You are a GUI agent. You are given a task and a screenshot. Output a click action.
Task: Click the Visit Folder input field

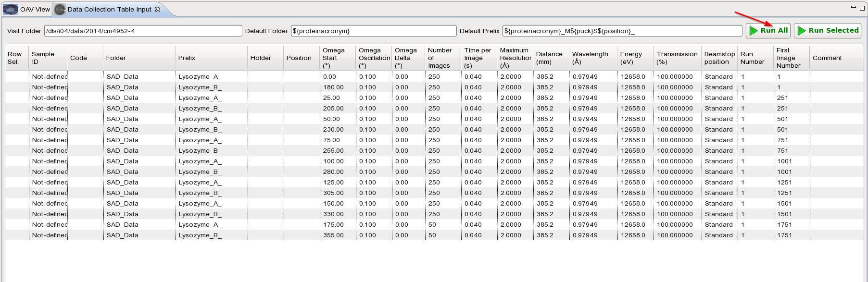point(143,31)
